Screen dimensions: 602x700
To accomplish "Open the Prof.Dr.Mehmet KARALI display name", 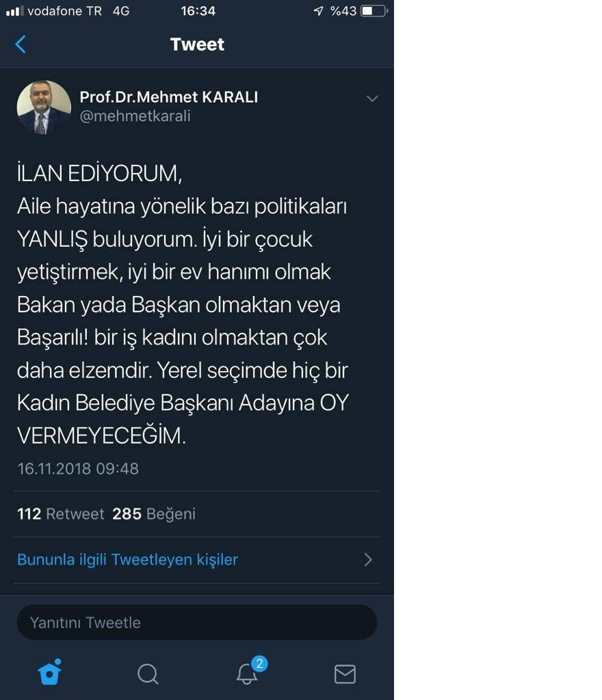I will (x=169, y=97).
